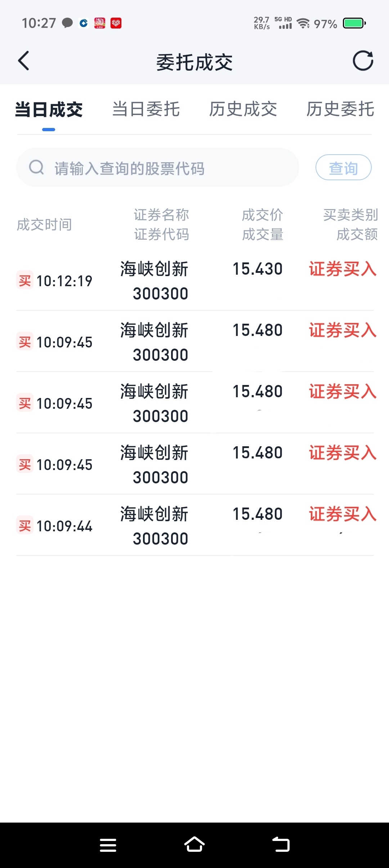Refresh the trade list with the circular arrow
The width and height of the screenshot is (389, 868).
363,61
